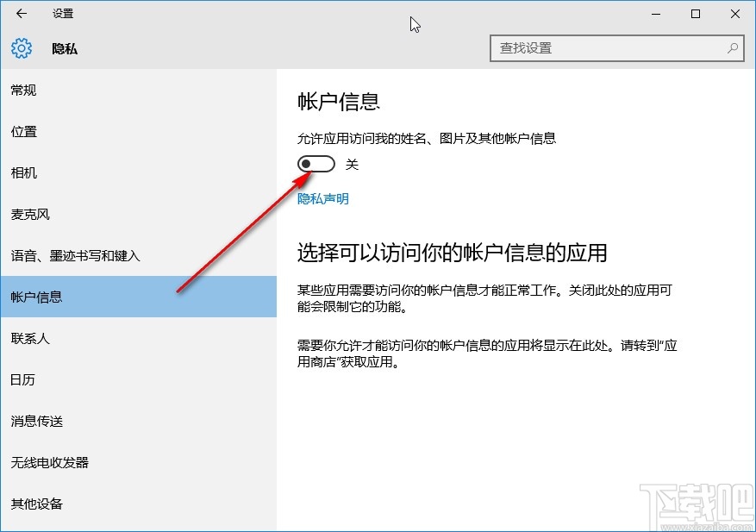Click the 隐私 page title

tap(66, 48)
